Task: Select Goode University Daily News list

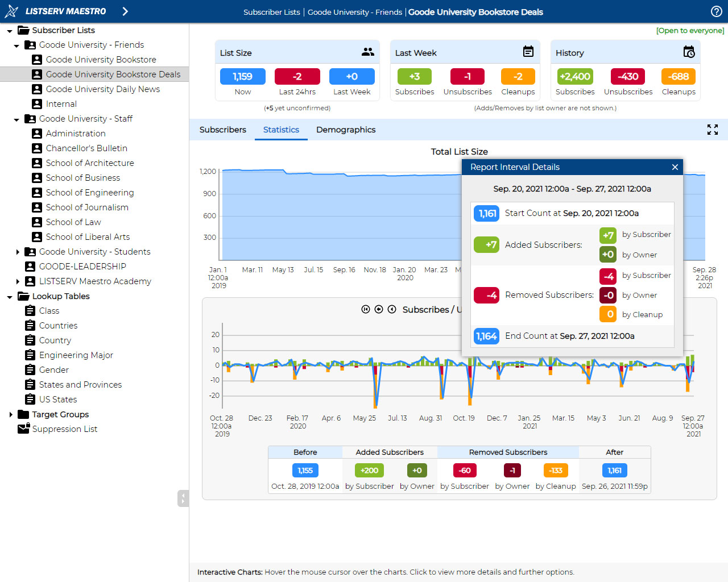Action: click(102, 89)
